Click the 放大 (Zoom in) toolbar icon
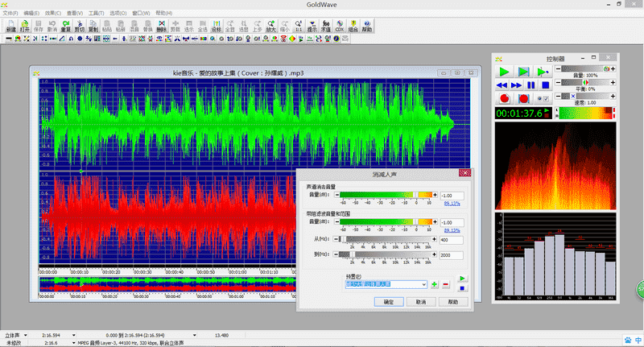The width and height of the screenshot is (644, 347). point(271,26)
